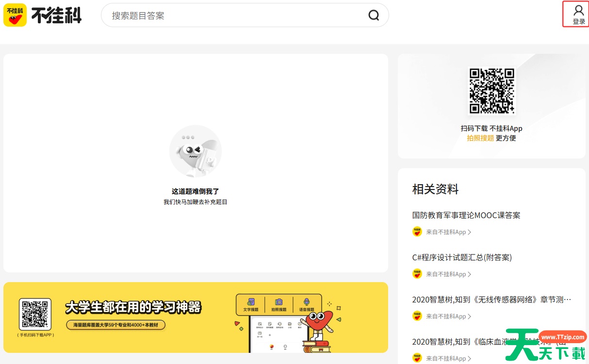This screenshot has width=589, height=364.
Task: Click the QR code in yellow banner
Action: (x=35, y=314)
